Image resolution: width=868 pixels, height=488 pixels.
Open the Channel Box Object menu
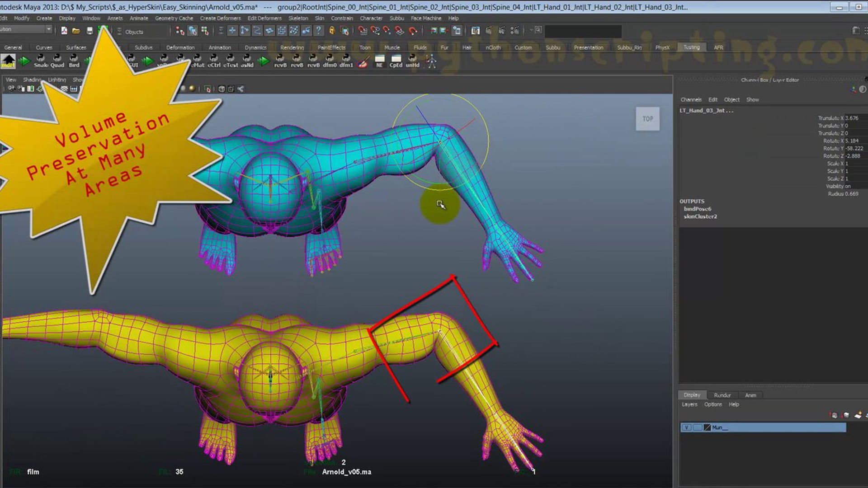click(731, 99)
